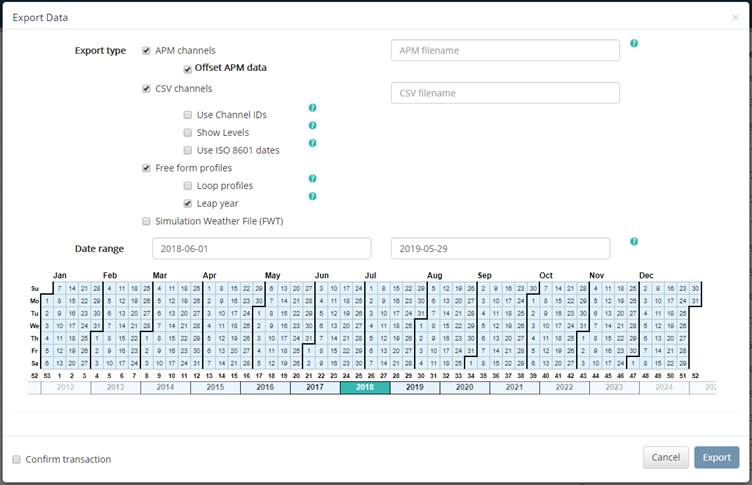This screenshot has width=752, height=485.
Task: Select the We weekday row label
Action: pos(35,326)
